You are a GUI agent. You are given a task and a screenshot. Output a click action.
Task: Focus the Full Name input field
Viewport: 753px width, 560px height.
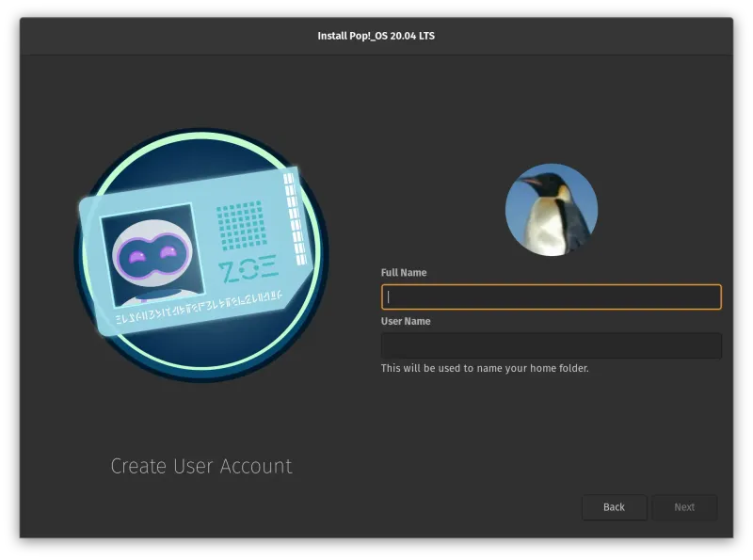(x=552, y=296)
